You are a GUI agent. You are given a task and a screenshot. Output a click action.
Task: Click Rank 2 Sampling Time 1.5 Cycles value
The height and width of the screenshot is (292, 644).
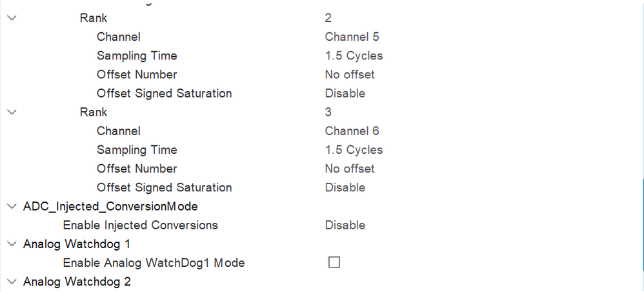(354, 56)
